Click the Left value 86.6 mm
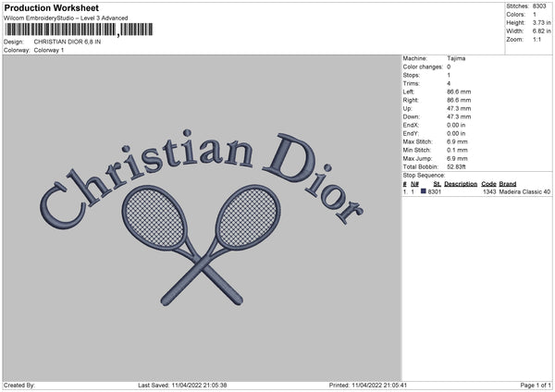Screen dimensions: 555x392 click(x=459, y=92)
